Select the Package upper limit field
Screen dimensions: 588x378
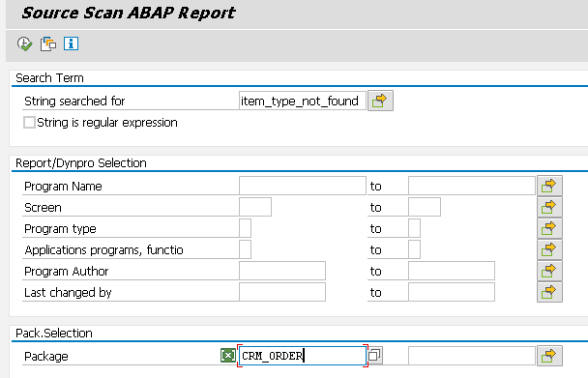[x=471, y=356]
